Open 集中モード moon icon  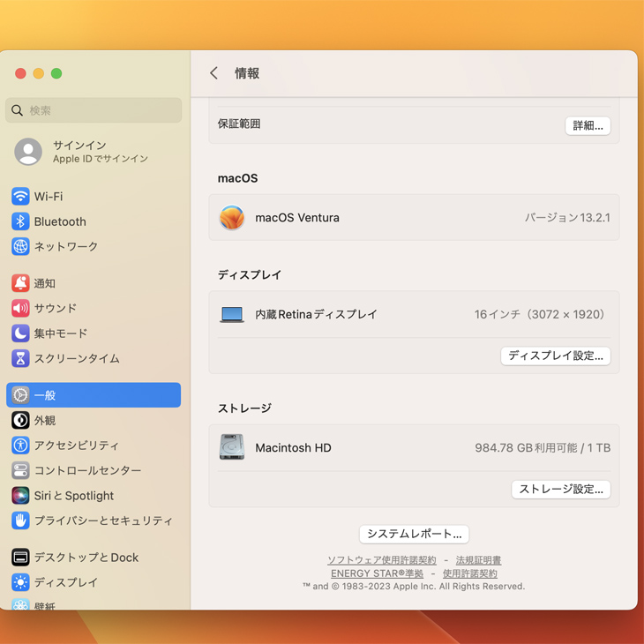20,333
